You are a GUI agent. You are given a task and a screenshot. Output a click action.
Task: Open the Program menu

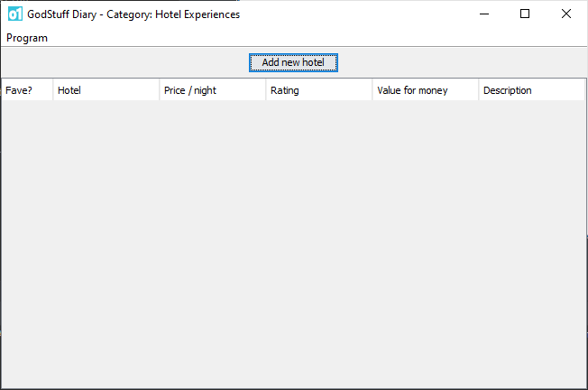click(27, 38)
